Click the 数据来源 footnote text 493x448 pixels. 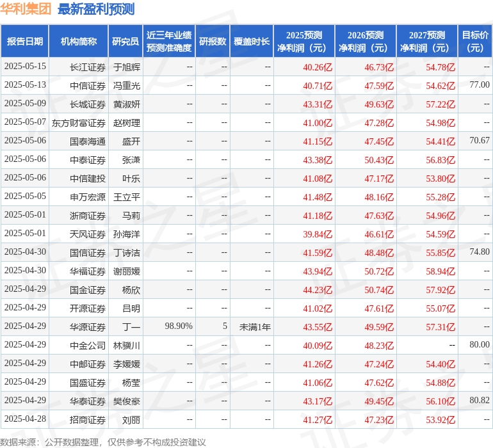point(103,442)
